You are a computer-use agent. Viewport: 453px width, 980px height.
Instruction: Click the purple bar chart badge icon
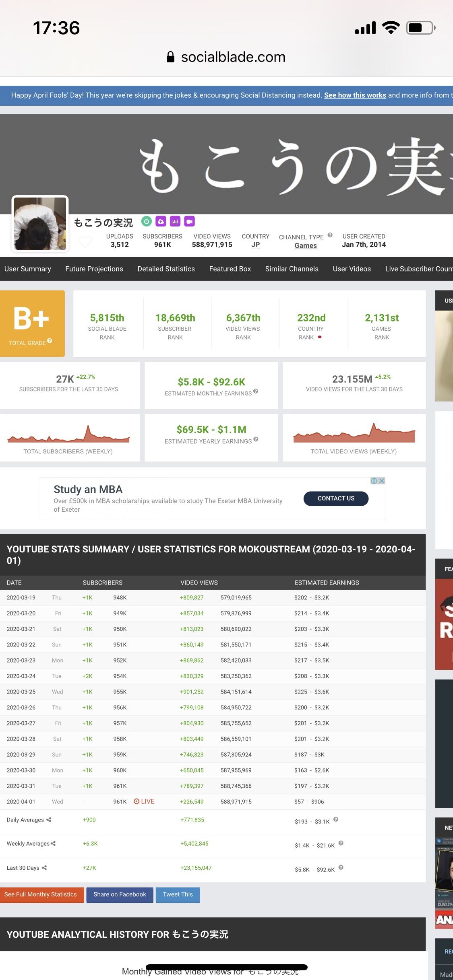(175, 221)
